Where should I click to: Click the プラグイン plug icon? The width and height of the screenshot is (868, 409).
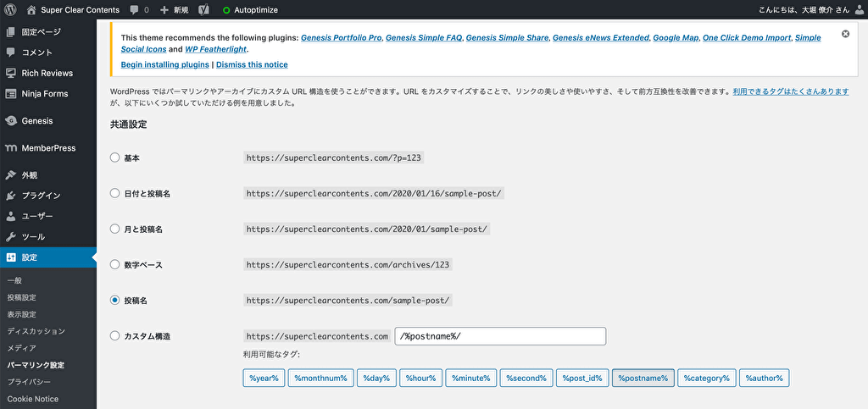click(10, 196)
